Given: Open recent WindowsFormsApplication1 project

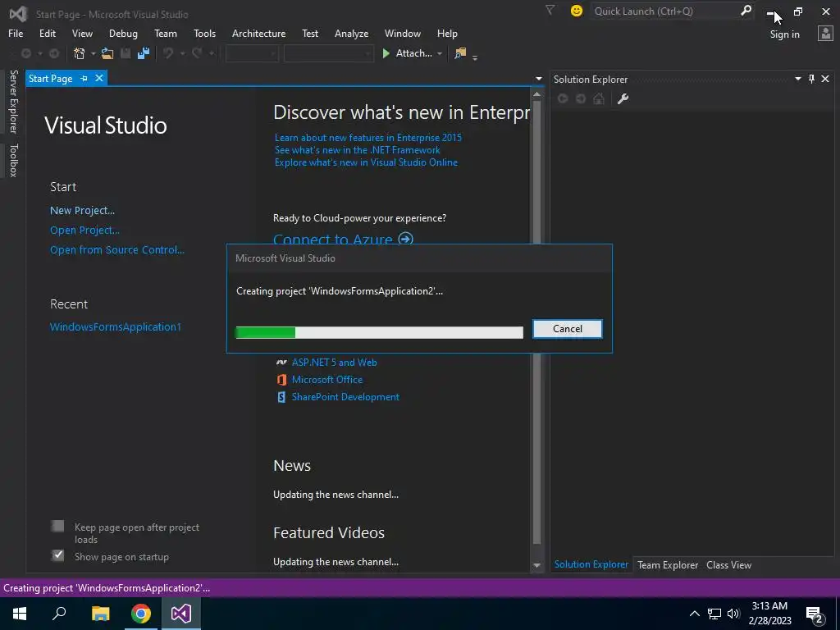Looking at the screenshot, I should (115, 326).
